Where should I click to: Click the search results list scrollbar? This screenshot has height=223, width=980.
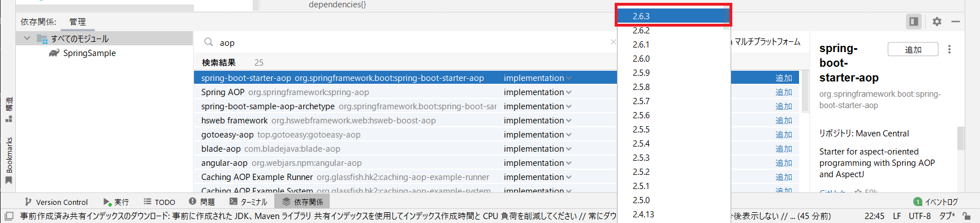(x=805, y=91)
